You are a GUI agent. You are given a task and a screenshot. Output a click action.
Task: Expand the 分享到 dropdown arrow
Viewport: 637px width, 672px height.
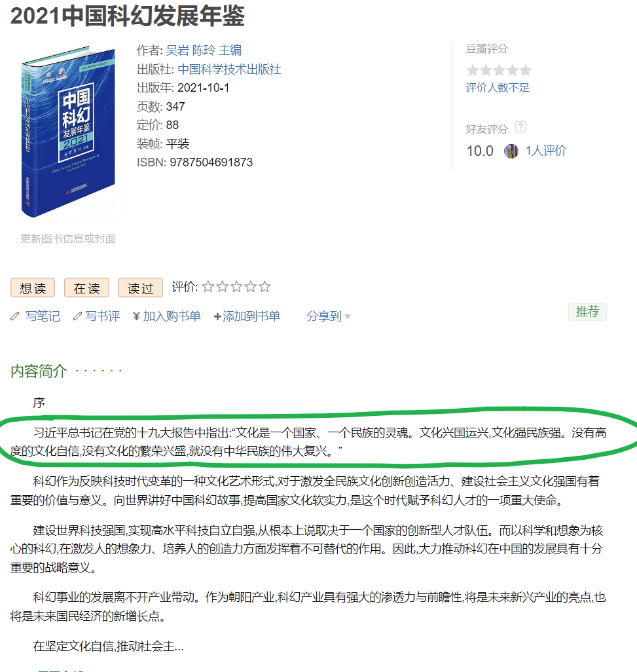(x=348, y=317)
